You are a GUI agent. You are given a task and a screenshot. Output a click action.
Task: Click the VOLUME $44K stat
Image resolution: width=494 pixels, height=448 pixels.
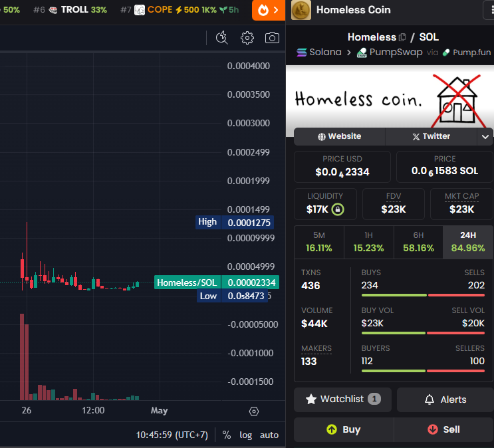tap(316, 317)
